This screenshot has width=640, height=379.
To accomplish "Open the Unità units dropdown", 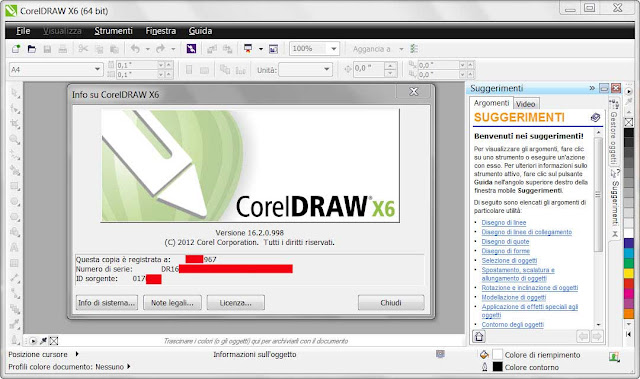I will click(x=327, y=69).
